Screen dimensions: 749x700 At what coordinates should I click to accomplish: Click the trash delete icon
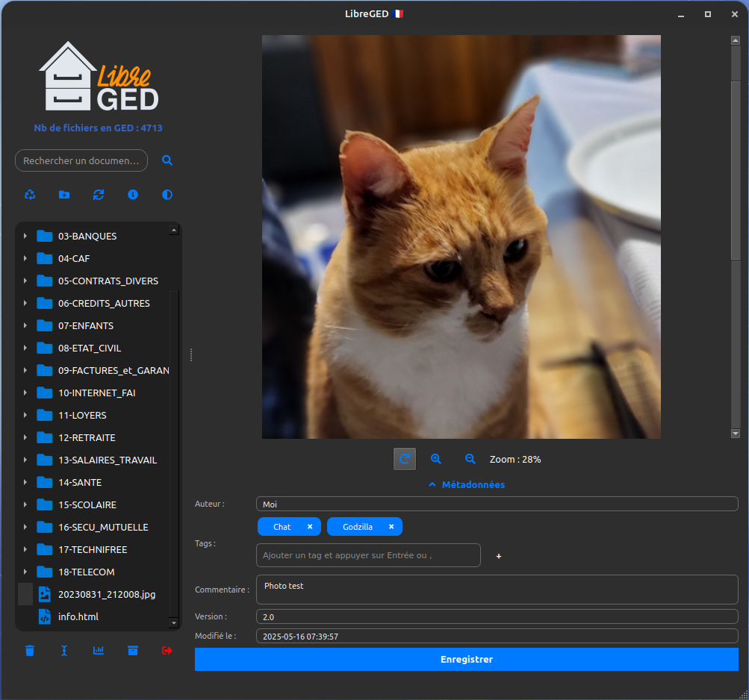click(x=30, y=651)
